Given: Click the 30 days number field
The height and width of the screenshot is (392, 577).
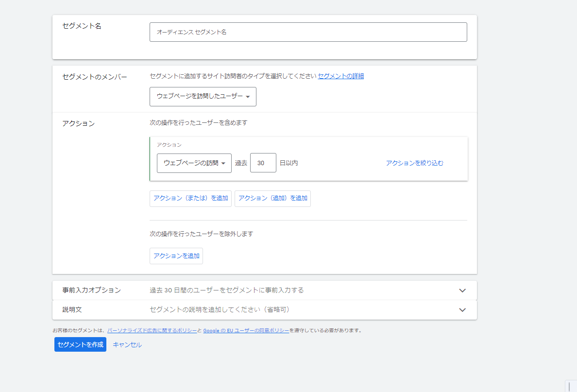Looking at the screenshot, I should (x=263, y=163).
